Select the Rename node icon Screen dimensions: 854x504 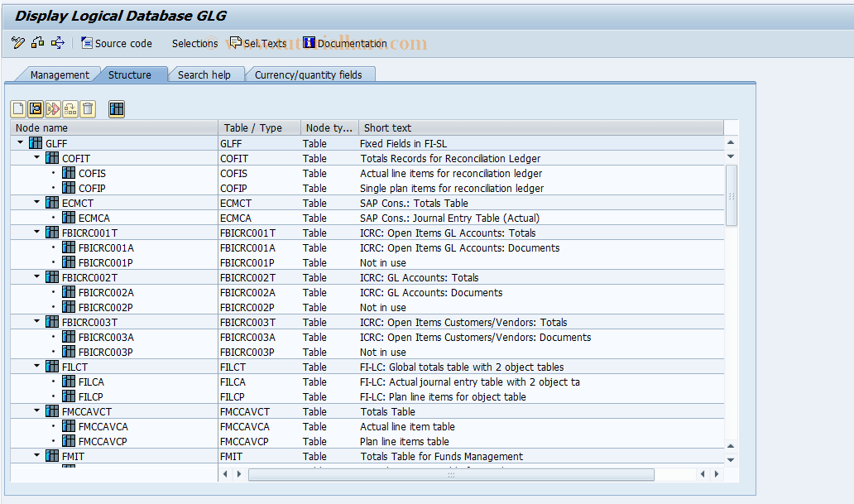point(51,108)
